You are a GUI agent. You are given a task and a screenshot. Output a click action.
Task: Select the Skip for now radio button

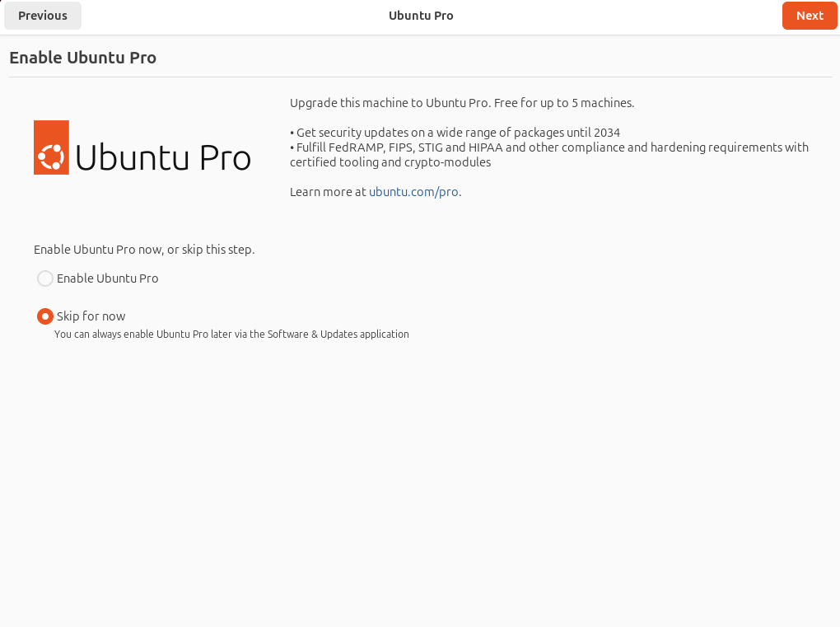[45, 316]
